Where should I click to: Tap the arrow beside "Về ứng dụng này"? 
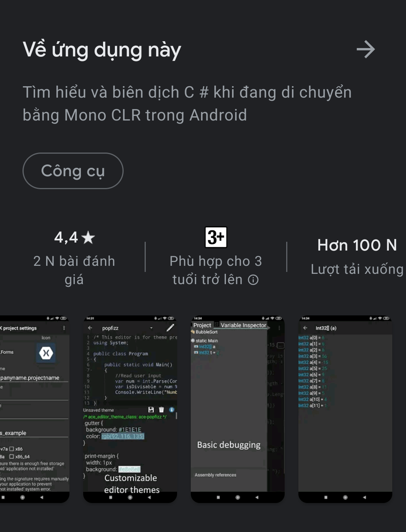pyautogui.click(x=366, y=50)
